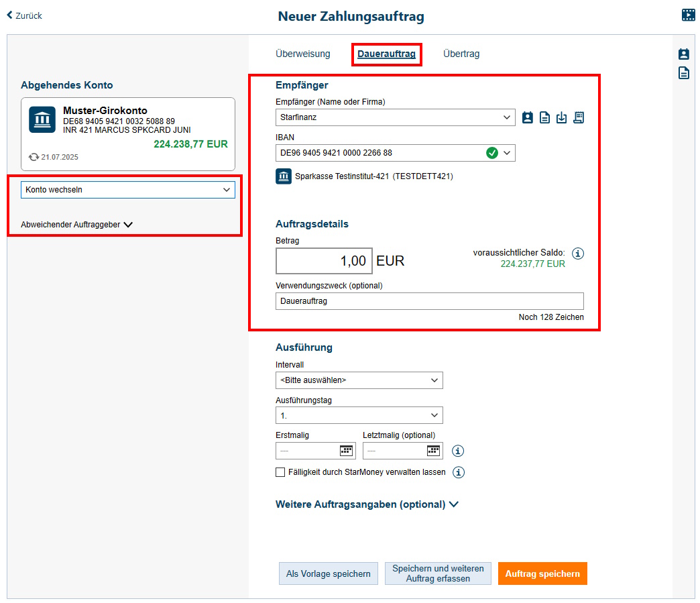Open the Intervall dropdown
The image size is (700, 603).
pyautogui.click(x=359, y=380)
